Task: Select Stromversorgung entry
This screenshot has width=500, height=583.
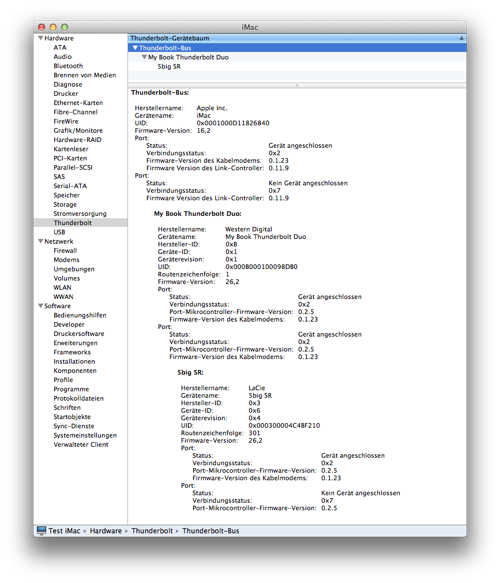Action: tap(80, 213)
